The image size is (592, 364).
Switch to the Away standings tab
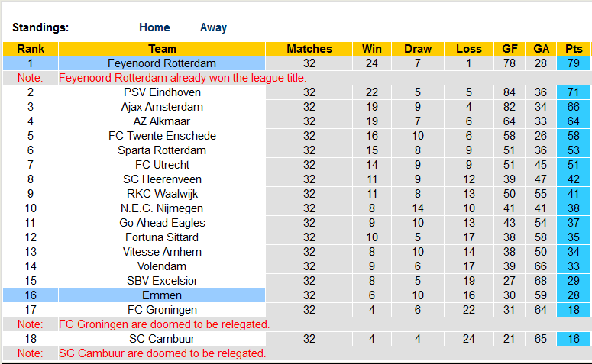click(x=213, y=27)
